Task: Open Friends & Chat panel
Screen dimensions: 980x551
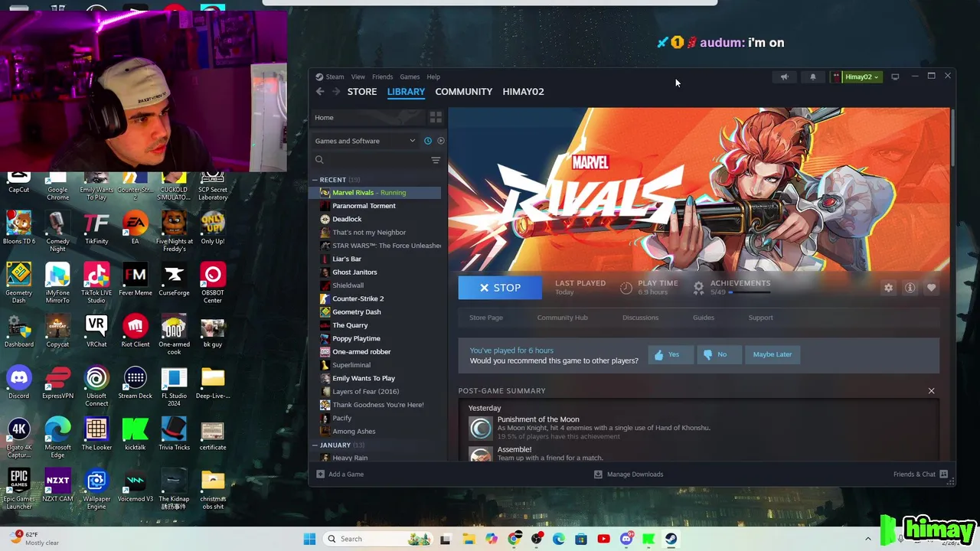Action: [x=920, y=474]
